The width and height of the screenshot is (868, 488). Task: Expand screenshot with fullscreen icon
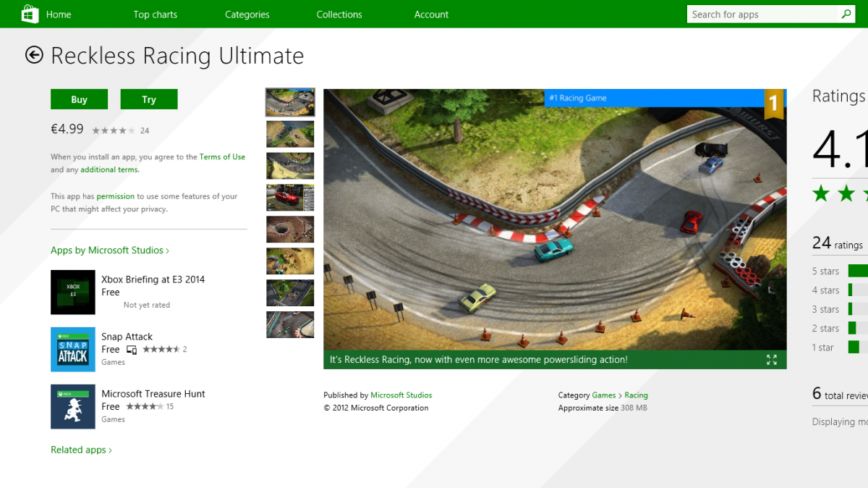tap(772, 360)
